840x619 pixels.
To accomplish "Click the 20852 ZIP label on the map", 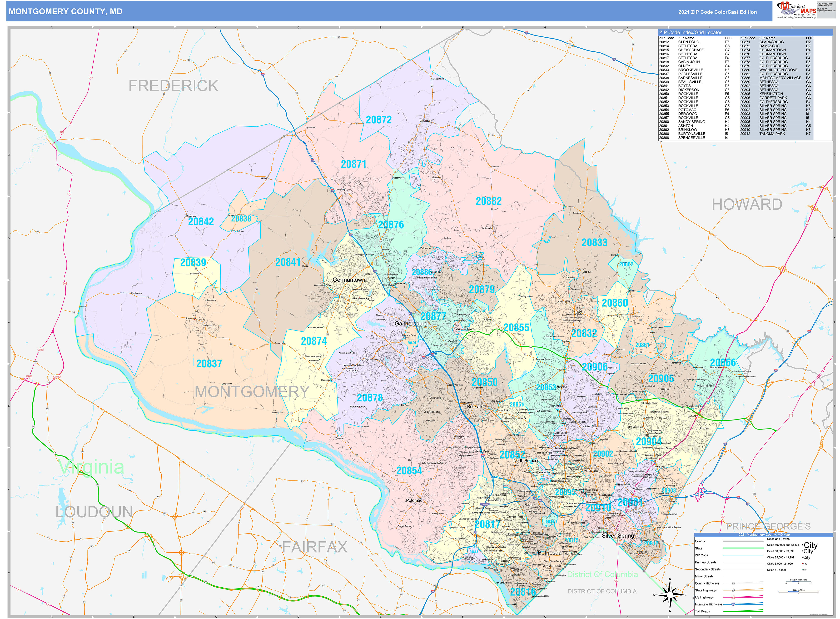I will click(x=512, y=455).
